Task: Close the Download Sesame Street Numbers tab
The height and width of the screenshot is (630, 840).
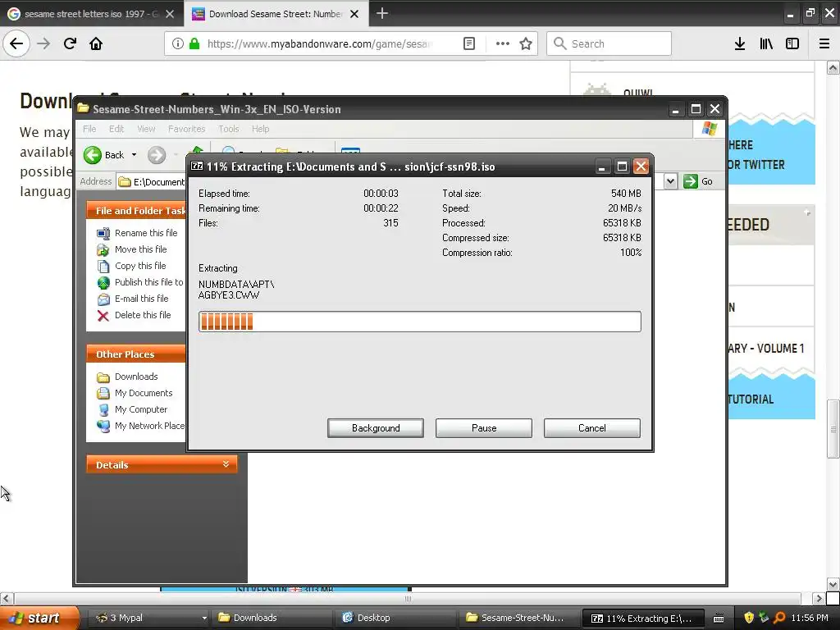Action: (x=354, y=14)
